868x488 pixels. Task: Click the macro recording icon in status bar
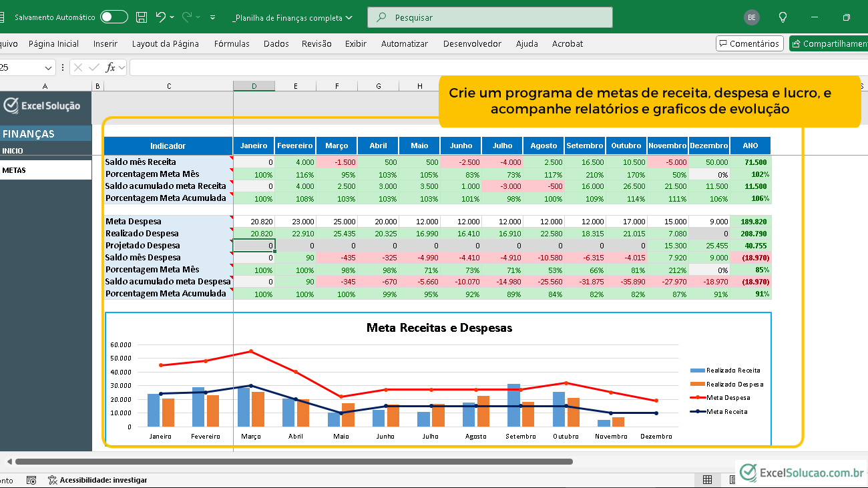click(x=31, y=480)
